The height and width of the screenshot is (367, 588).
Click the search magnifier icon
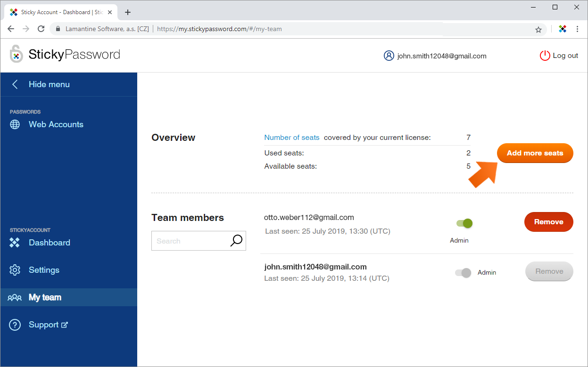pos(236,241)
